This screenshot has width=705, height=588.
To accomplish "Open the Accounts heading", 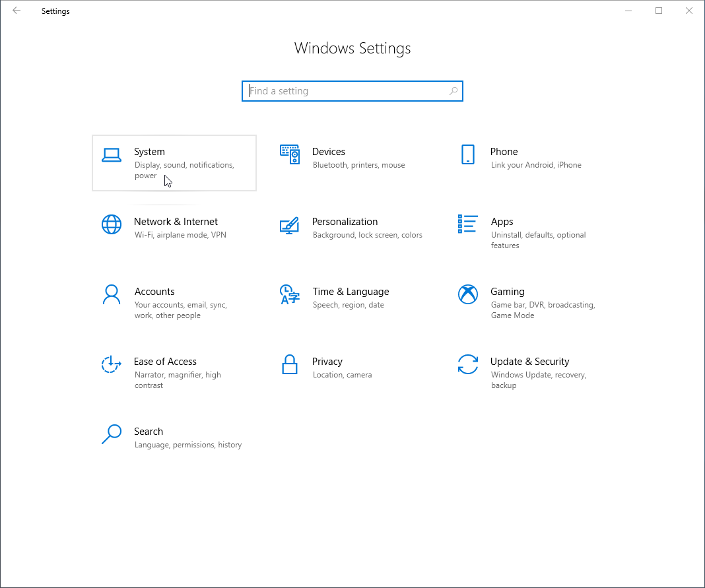I will pos(154,292).
